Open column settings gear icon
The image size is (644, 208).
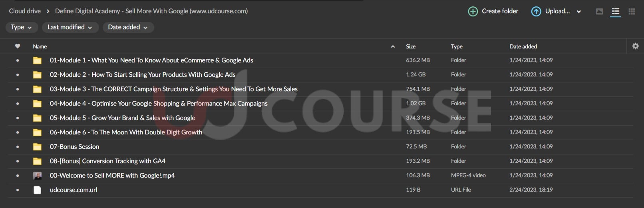click(635, 46)
